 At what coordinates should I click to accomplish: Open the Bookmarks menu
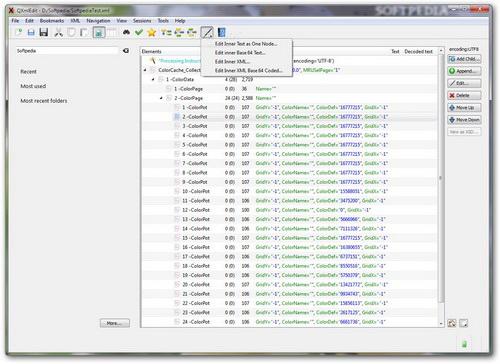(52, 21)
